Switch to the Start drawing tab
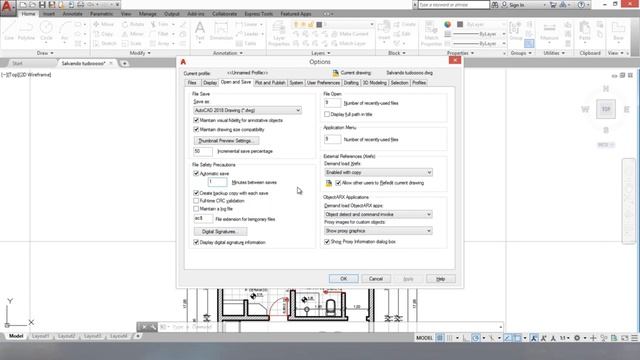 tap(17, 63)
